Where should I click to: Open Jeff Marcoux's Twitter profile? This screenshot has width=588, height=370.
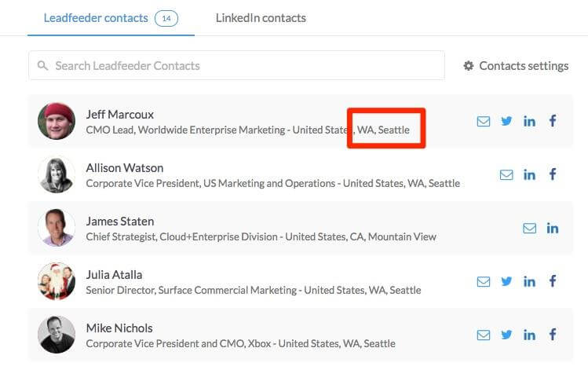pyautogui.click(x=506, y=121)
